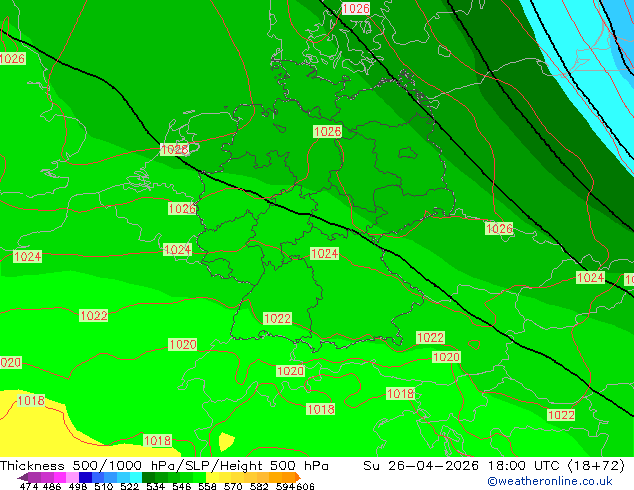Select the 1026 label beside the 1020 legend-side 1024 label near 1024 in the map's center-north
This screenshot has width=634, height=490.
click(328, 131)
